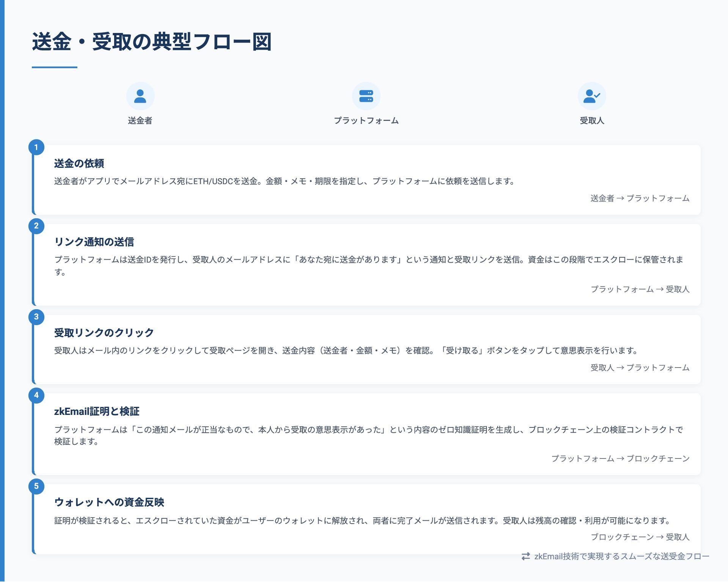Viewport: 728px width, 582px height.
Task: Click the description about ゼロ知識証明を生成
Action: click(369, 435)
